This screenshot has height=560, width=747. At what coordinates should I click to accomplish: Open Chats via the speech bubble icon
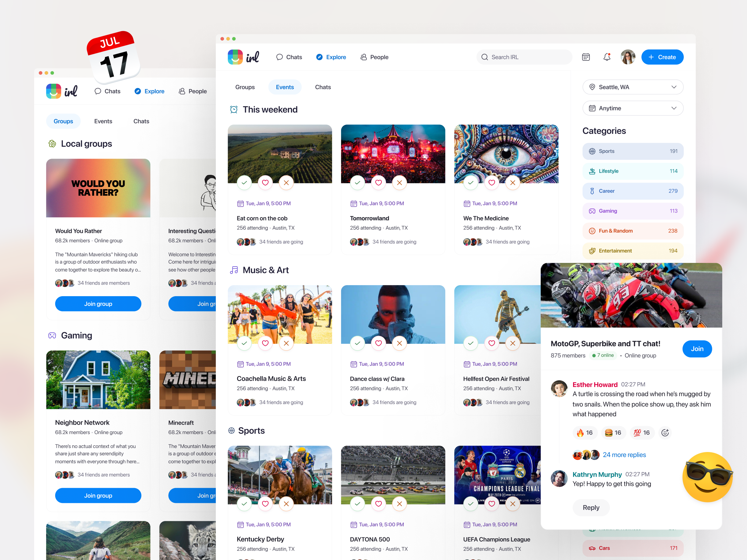279,57
